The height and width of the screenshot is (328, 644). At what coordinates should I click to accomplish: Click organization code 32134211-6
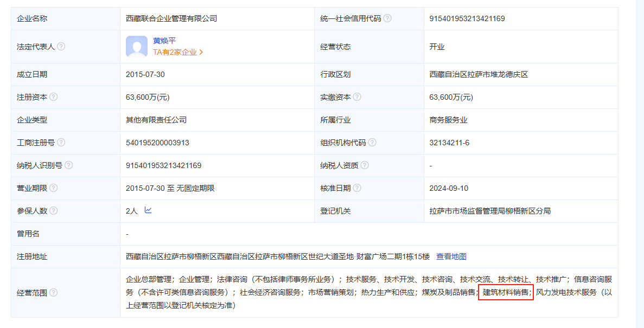pyautogui.click(x=449, y=143)
